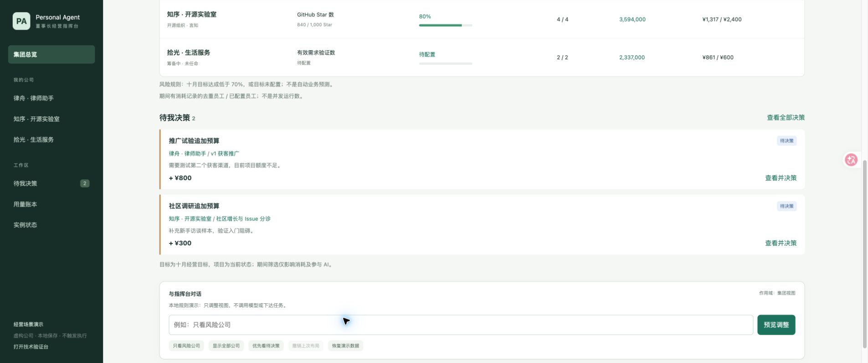Click the floating translate icon

point(851,160)
